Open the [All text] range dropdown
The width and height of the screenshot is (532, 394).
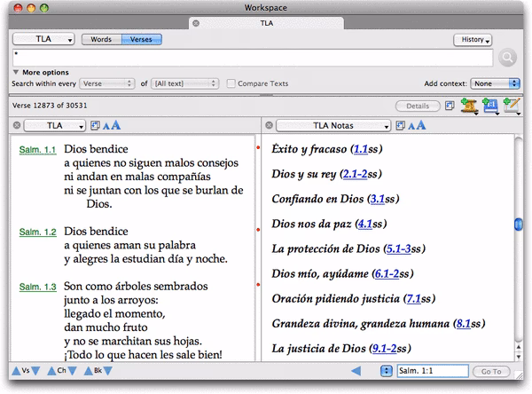[x=185, y=83]
